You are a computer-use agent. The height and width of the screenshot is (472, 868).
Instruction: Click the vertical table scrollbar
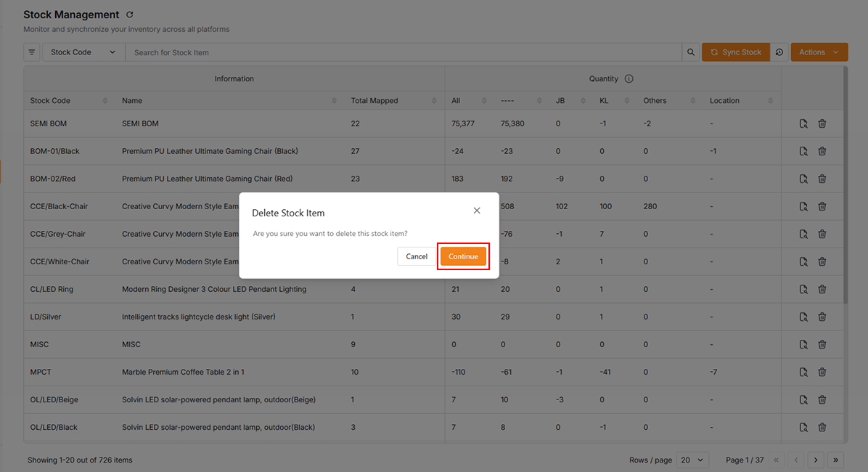click(846, 185)
